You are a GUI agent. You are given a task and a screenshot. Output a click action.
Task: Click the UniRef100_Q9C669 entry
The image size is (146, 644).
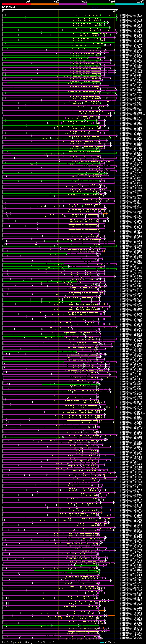(x=131, y=65)
